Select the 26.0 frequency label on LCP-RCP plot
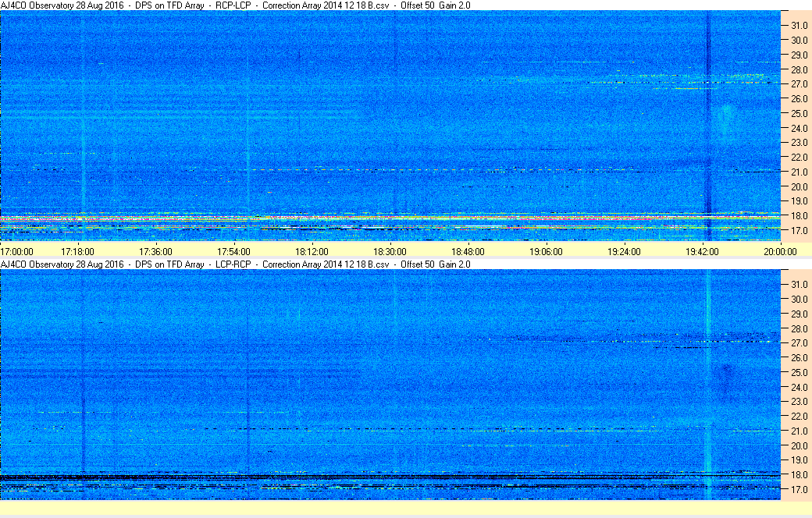The width and height of the screenshot is (812, 518). [x=799, y=357]
